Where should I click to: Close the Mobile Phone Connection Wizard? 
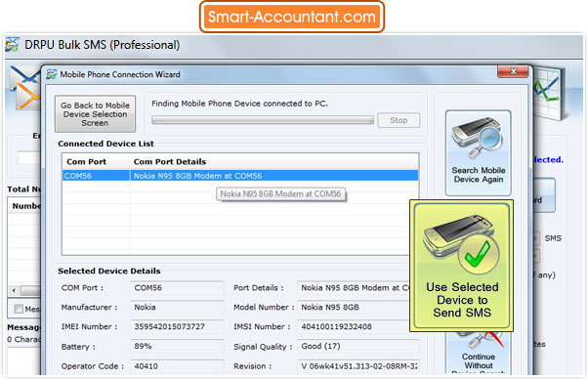[513, 71]
